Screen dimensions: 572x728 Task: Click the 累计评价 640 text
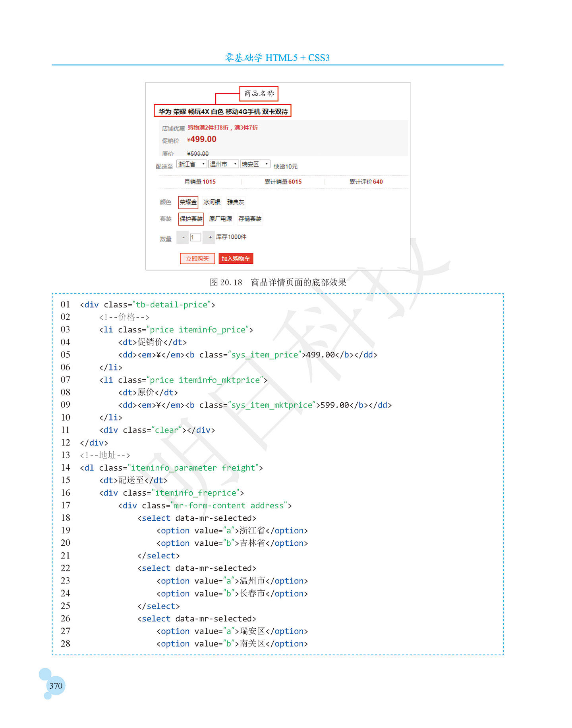[366, 182]
